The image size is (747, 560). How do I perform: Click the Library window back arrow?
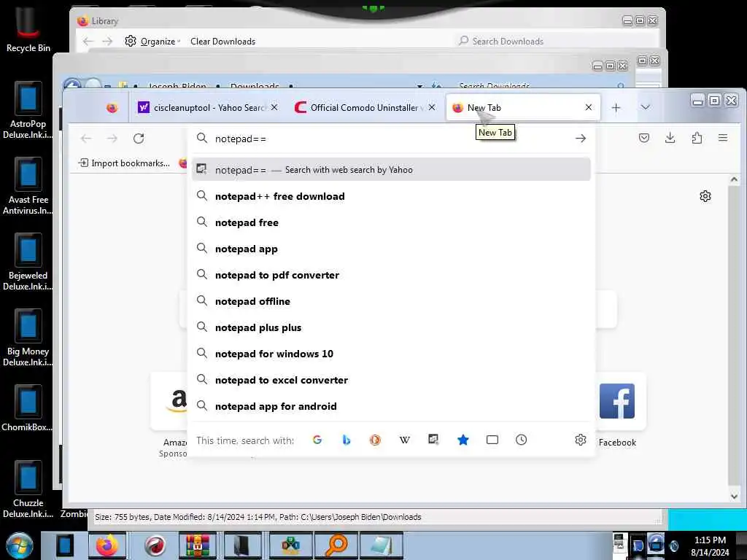pyautogui.click(x=88, y=42)
